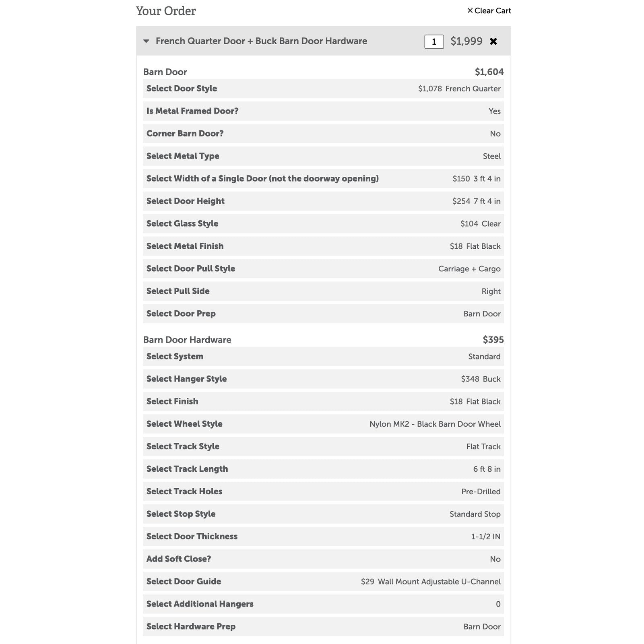
Task: Select the Add Soft Close row
Action: click(324, 559)
